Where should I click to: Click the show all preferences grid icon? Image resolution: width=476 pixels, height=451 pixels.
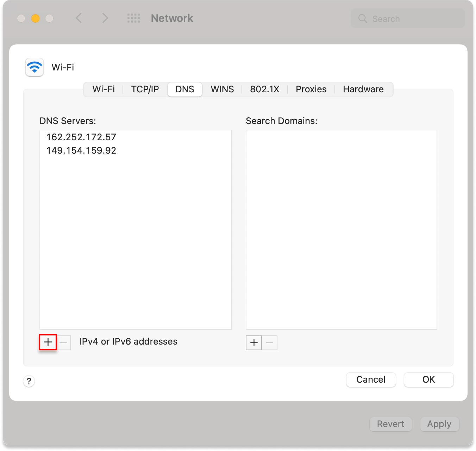pos(133,18)
